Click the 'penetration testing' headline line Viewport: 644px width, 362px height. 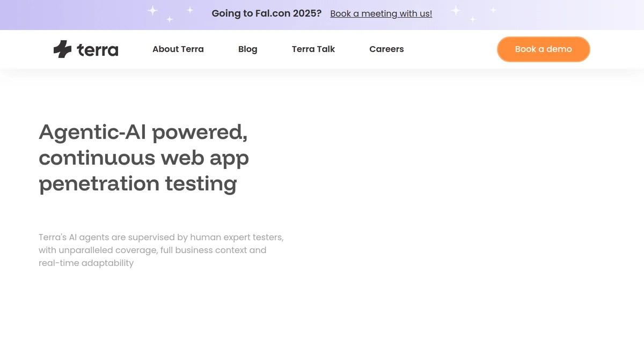138,183
